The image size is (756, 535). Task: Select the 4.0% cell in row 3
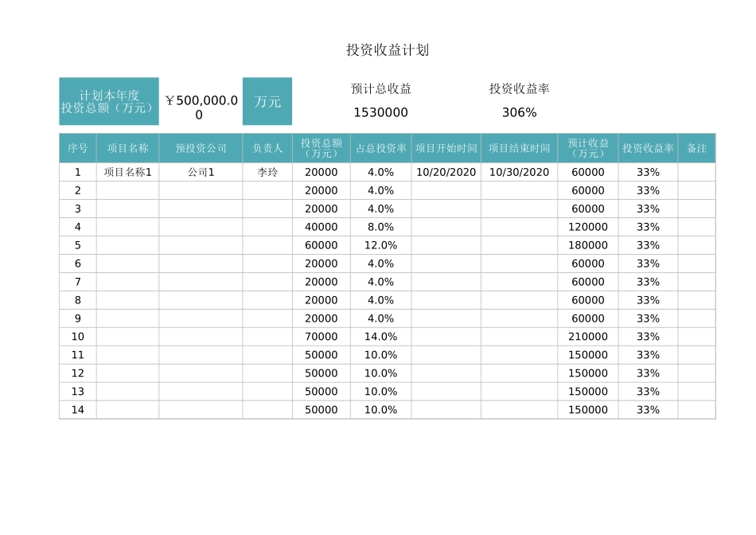point(381,209)
